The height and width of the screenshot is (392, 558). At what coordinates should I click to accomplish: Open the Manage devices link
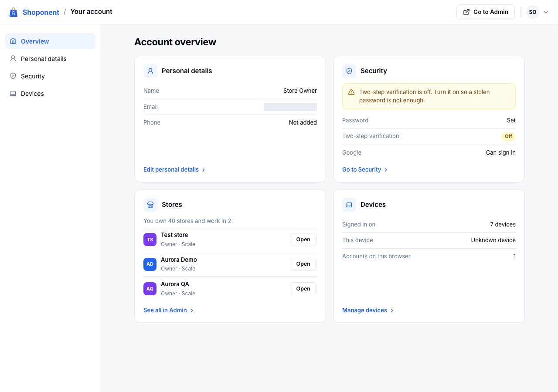pyautogui.click(x=368, y=310)
